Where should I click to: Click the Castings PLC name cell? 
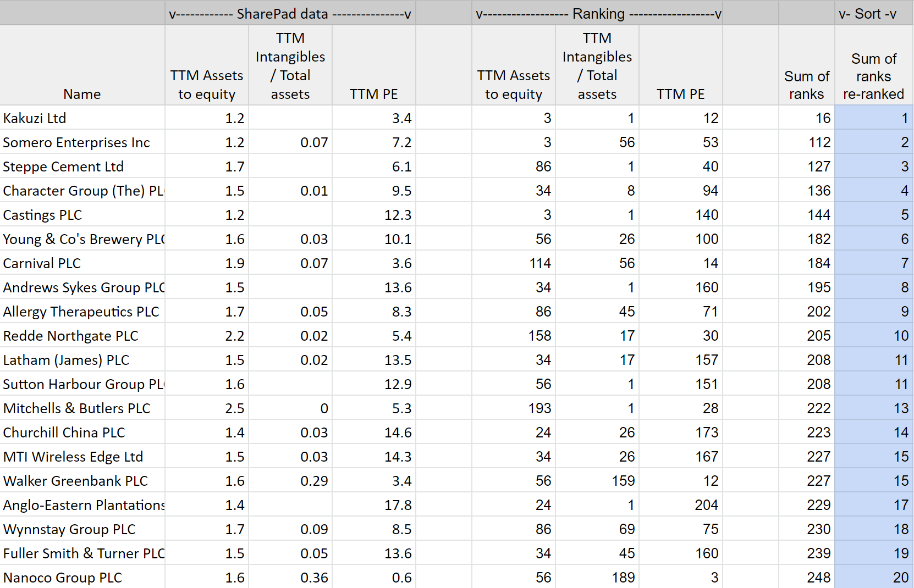[x=82, y=214]
